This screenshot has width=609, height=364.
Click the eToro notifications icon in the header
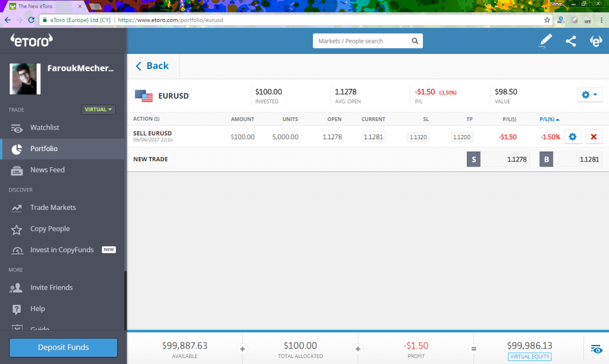pyautogui.click(x=596, y=41)
